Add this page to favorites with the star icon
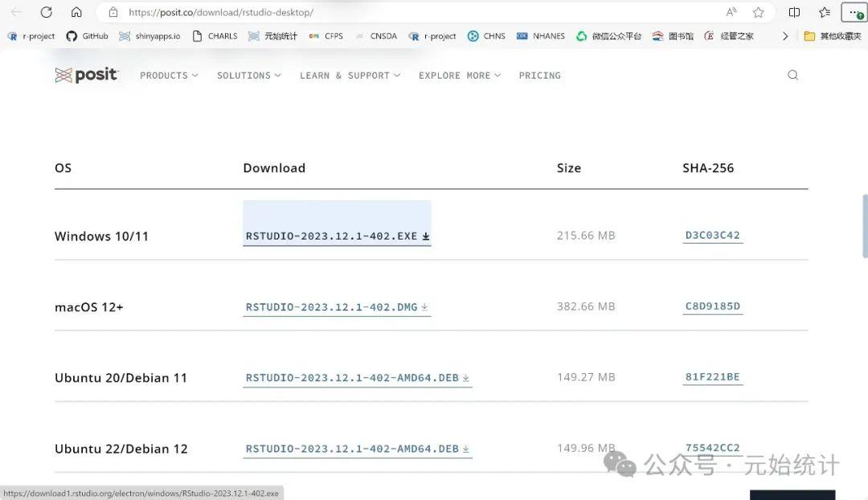868x500 pixels. 758,12
